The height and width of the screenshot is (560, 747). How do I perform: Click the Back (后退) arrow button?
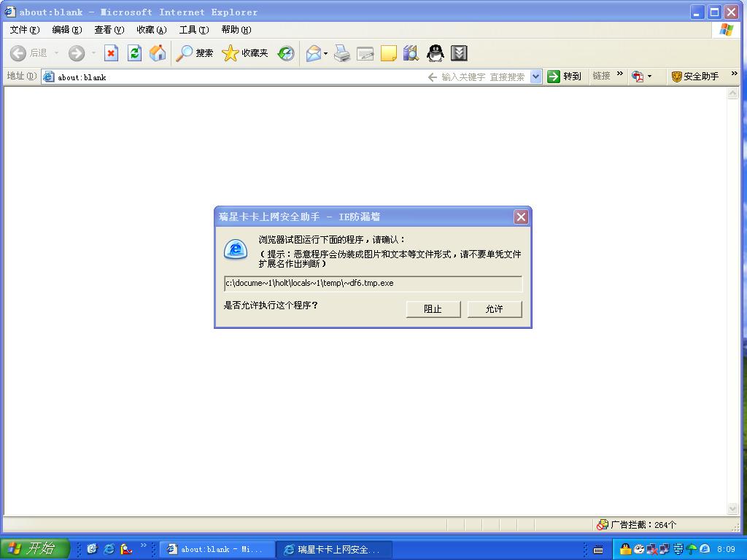coord(18,52)
